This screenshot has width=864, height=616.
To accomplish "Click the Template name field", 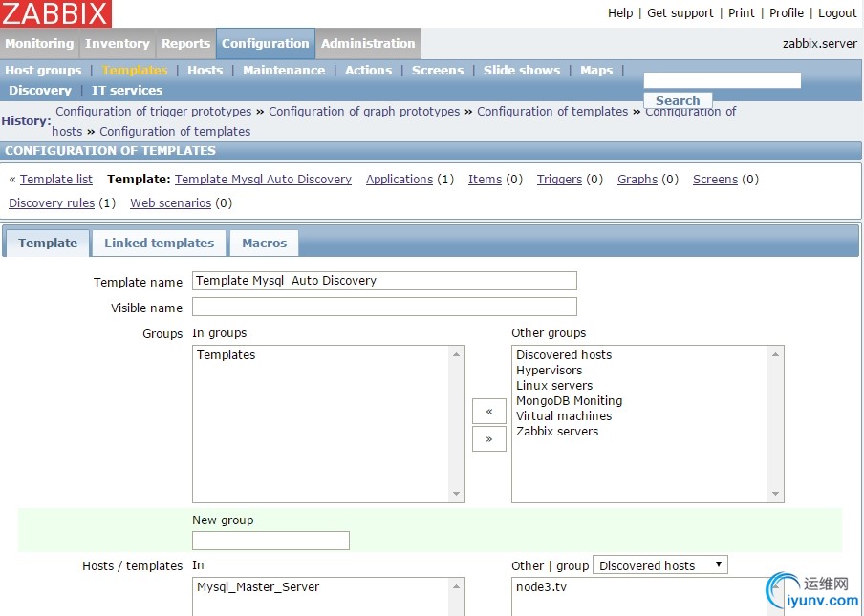I will (x=384, y=281).
